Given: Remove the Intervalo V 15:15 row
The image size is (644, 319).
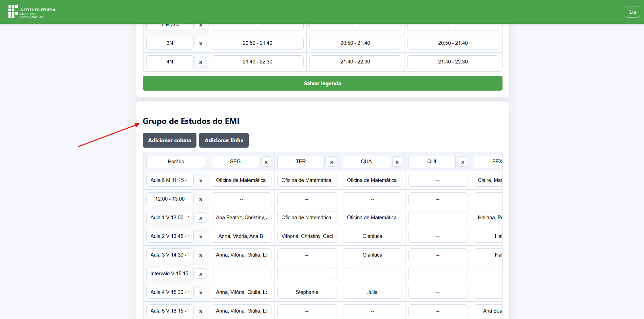Looking at the screenshot, I should point(201,274).
